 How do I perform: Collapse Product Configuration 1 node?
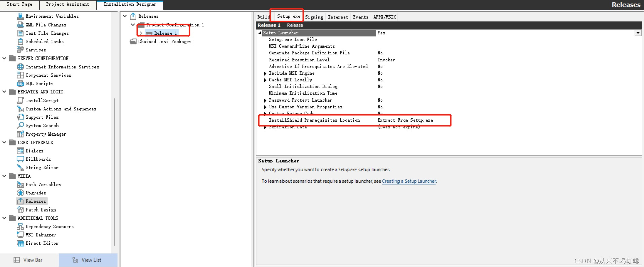click(x=133, y=25)
